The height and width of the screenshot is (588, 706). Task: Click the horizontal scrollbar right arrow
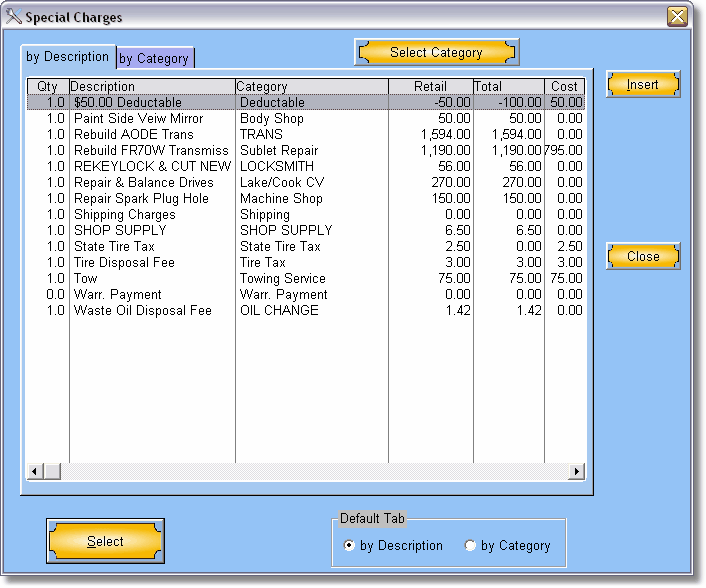click(x=577, y=471)
